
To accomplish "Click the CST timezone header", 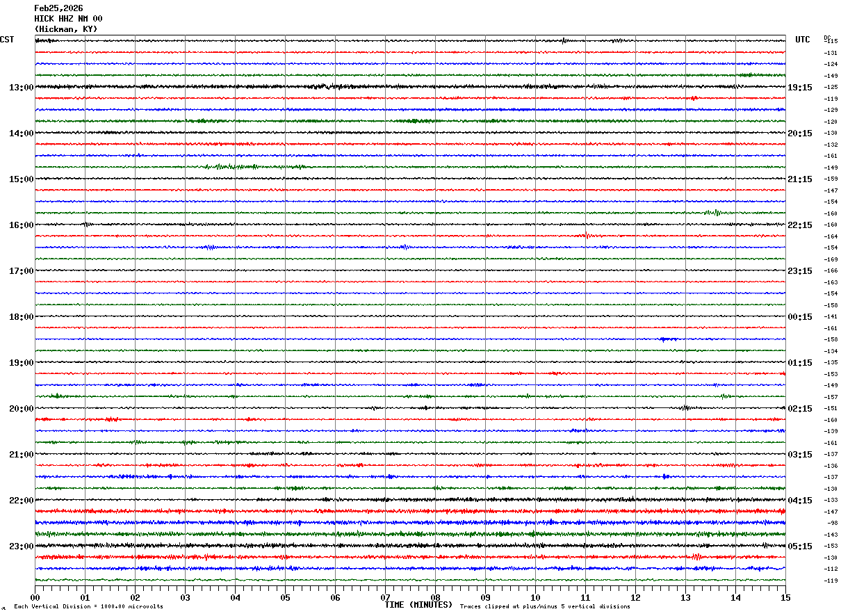I will [7, 40].
